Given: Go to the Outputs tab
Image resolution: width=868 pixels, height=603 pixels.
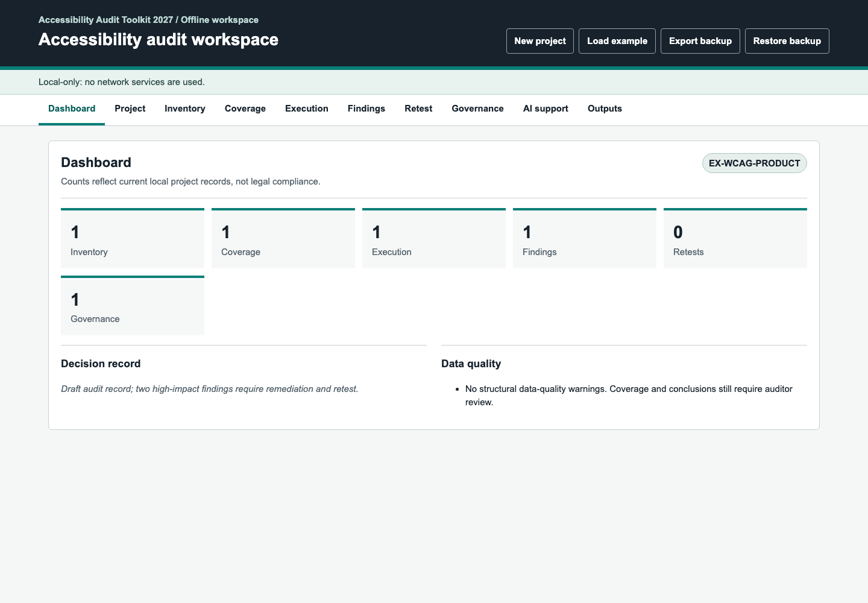Looking at the screenshot, I should point(605,109).
